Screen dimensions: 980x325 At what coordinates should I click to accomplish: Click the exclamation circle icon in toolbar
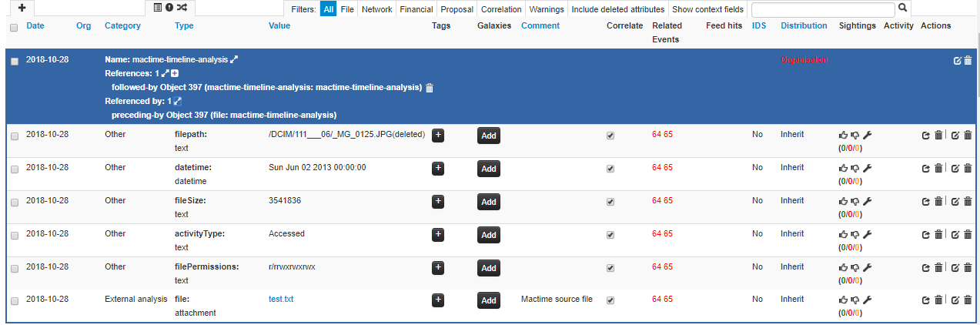169,8
